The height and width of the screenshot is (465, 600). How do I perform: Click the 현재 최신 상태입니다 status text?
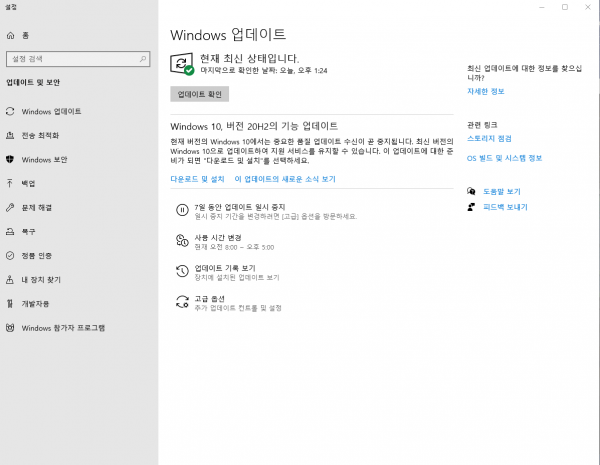[x=249, y=59]
